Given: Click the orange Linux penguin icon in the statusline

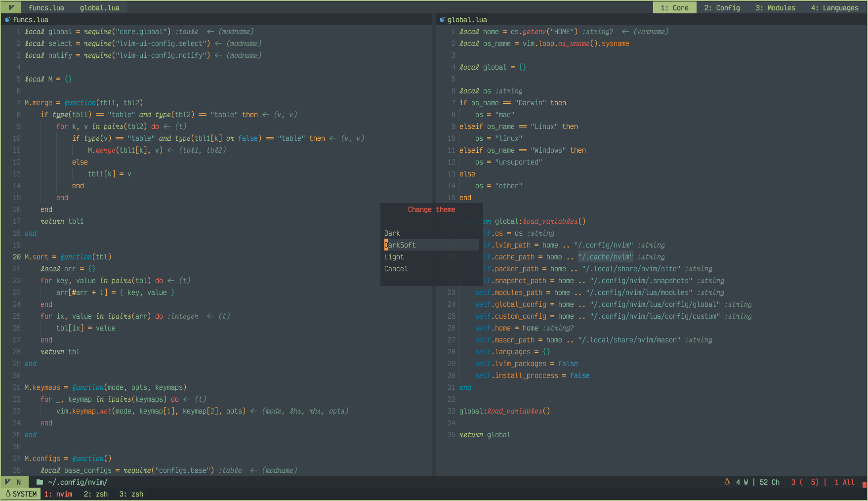Looking at the screenshot, I should [x=727, y=482].
